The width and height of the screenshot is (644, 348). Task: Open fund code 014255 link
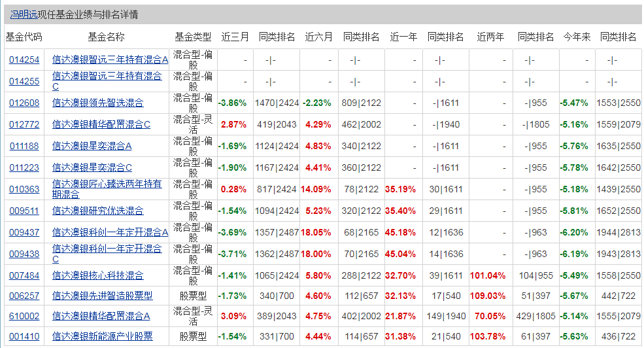pyautogui.click(x=24, y=82)
